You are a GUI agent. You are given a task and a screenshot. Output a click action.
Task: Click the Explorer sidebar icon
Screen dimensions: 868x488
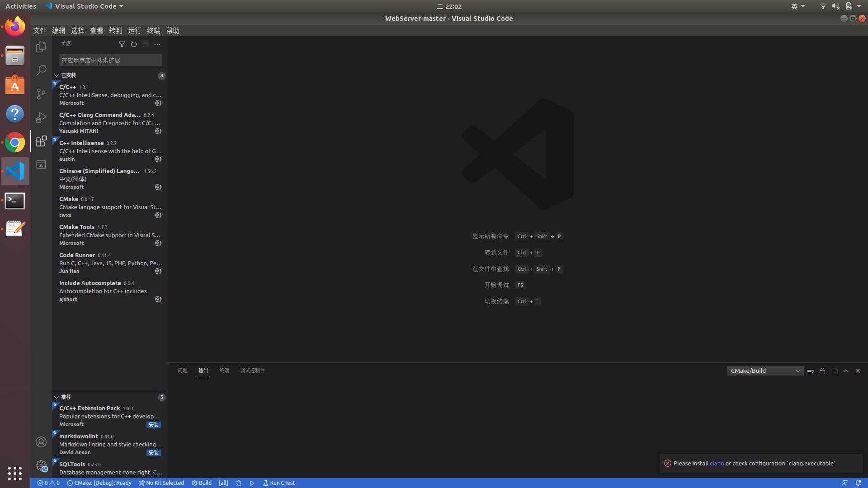click(41, 47)
